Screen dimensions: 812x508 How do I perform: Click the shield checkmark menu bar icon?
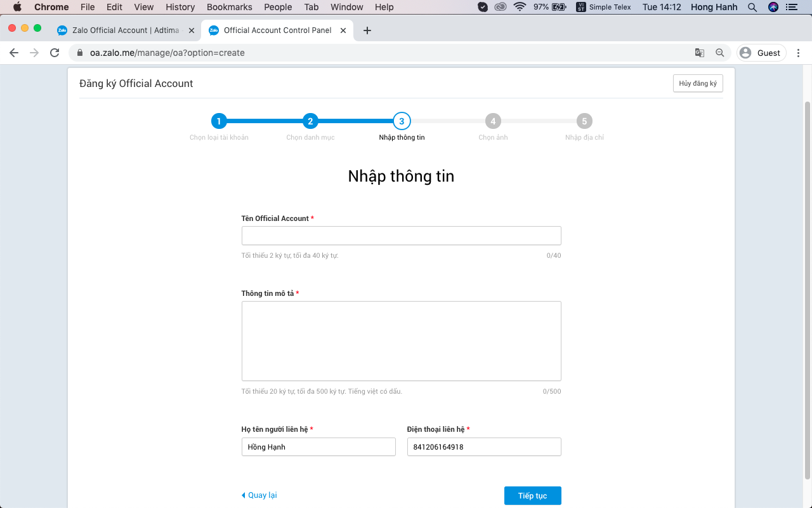tap(483, 7)
